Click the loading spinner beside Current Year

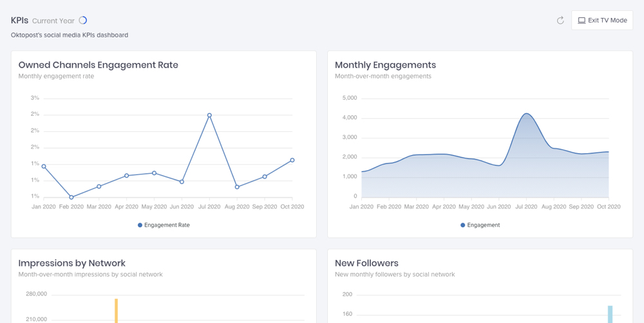82,21
